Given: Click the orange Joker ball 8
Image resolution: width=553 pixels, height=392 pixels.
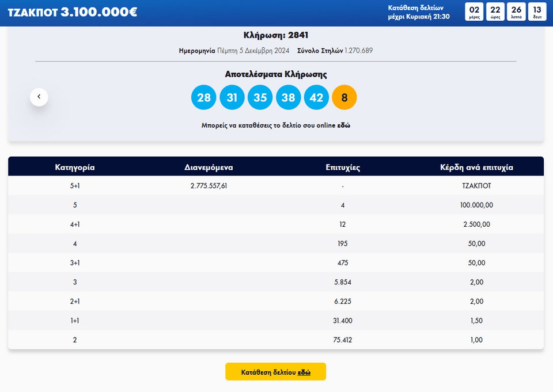Looking at the screenshot, I should (x=344, y=97).
